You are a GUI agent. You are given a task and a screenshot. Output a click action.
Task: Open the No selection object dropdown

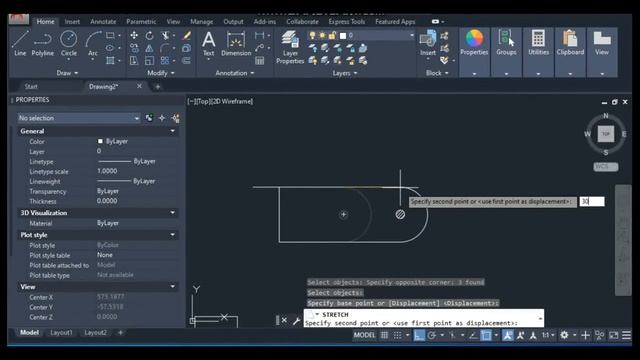pos(79,118)
